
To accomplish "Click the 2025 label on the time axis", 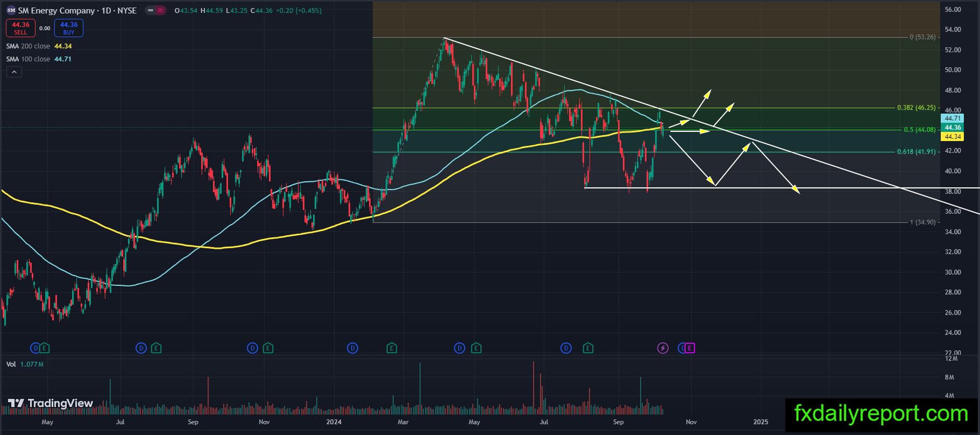I will point(761,422).
